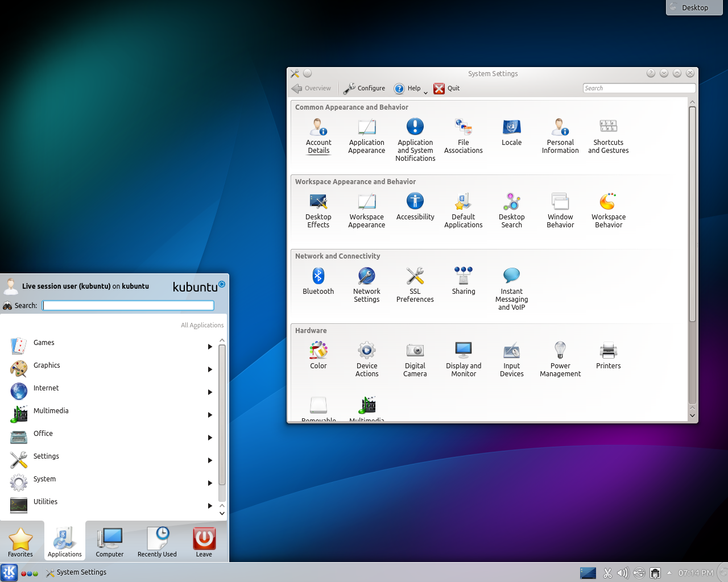Open Application and System Notifications
The image size is (728, 582).
(x=415, y=140)
